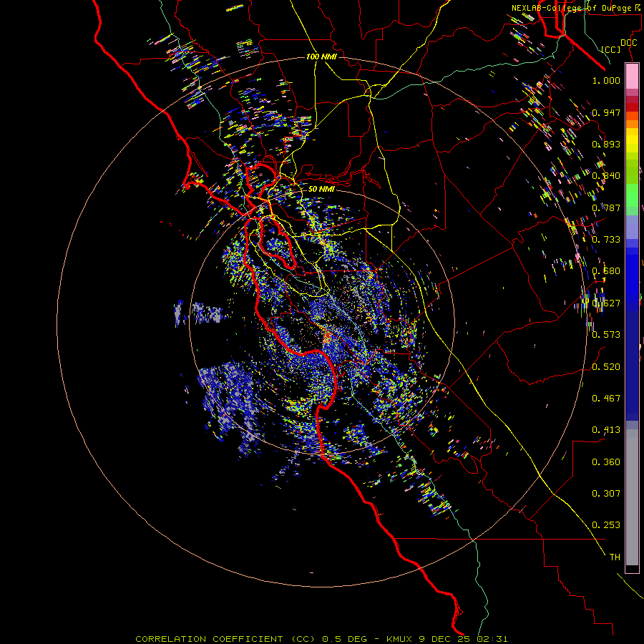This screenshot has width=644, height=644.
Task: Click the 0.787 scale value
Action: [606, 208]
